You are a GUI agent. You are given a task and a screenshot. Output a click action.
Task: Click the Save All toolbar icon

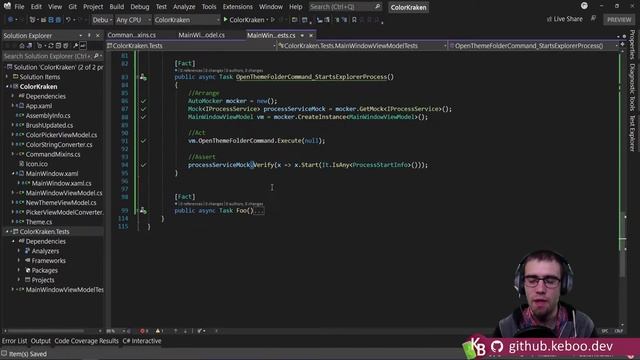point(58,20)
